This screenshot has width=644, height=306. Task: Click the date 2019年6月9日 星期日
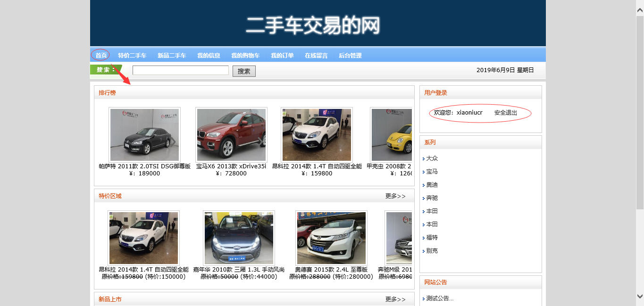[505, 70]
